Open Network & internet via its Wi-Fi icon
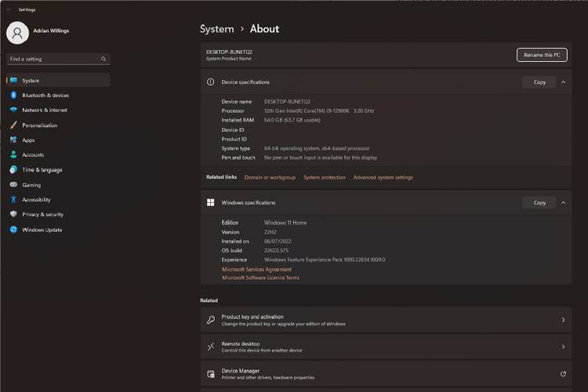Screen dimensions: 588x392 13,111
